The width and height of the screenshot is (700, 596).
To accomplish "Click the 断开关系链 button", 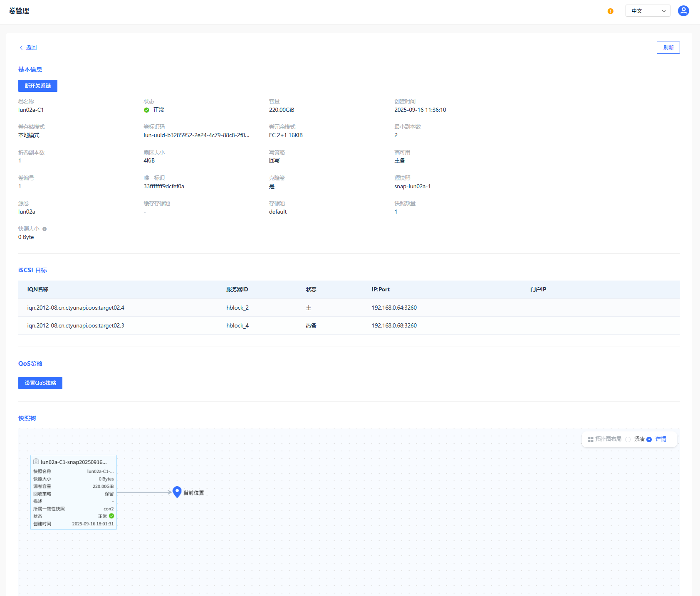I will (38, 86).
